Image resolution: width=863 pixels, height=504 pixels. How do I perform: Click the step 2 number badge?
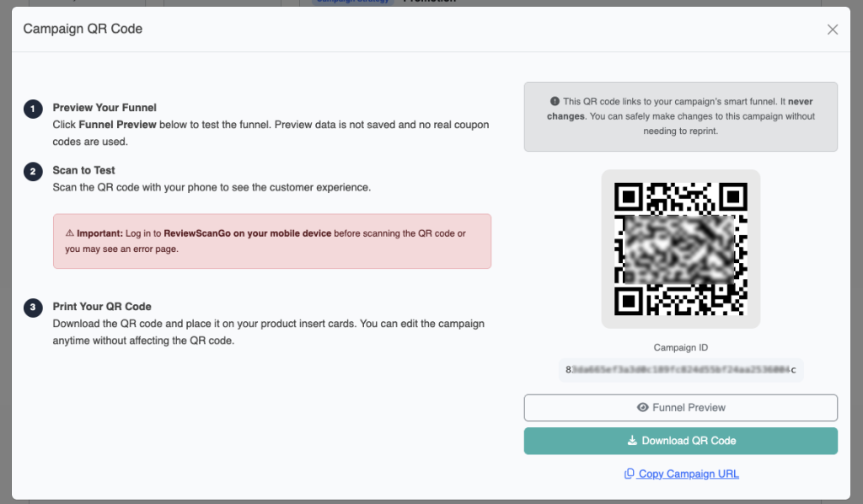coord(33,172)
